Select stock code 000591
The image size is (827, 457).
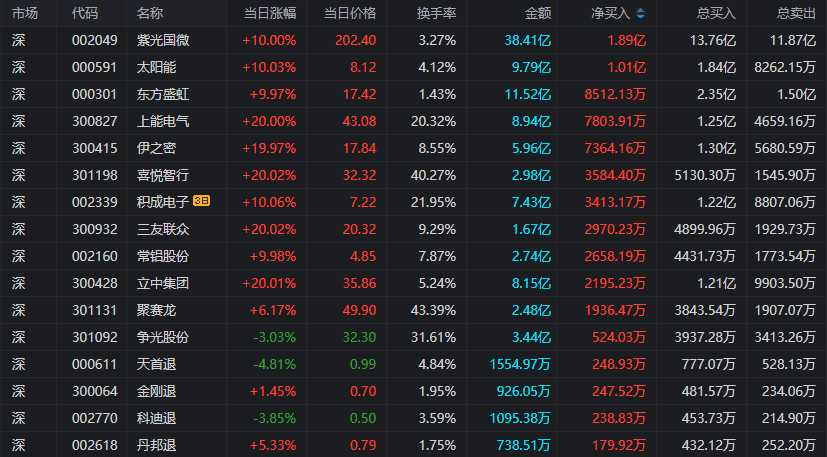[x=94, y=67]
